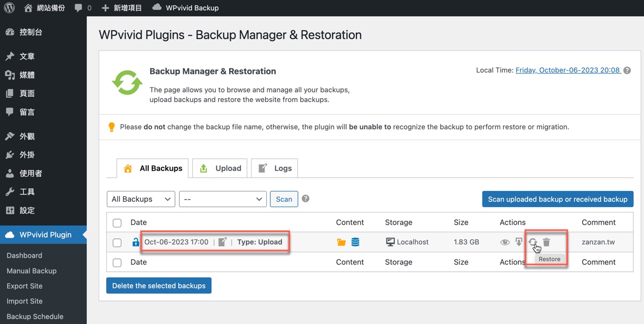Delete the backup with the trash icon
Viewport: 644px width, 324px height.
coord(546,242)
